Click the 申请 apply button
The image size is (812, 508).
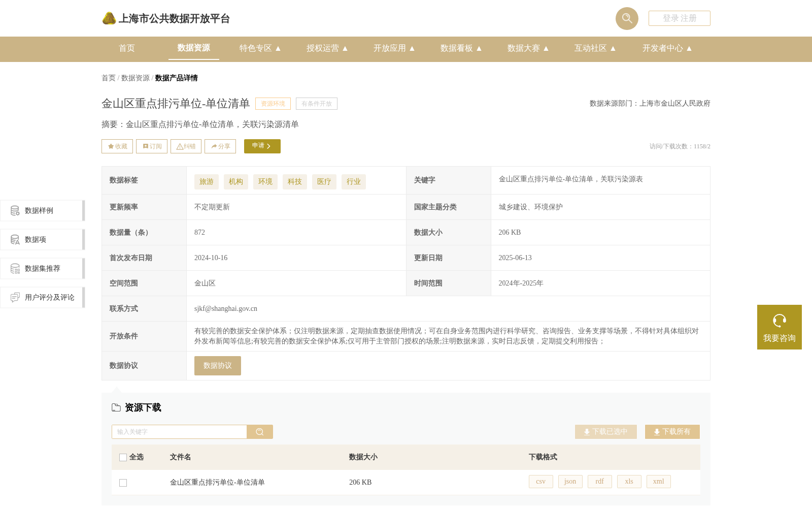click(262, 146)
